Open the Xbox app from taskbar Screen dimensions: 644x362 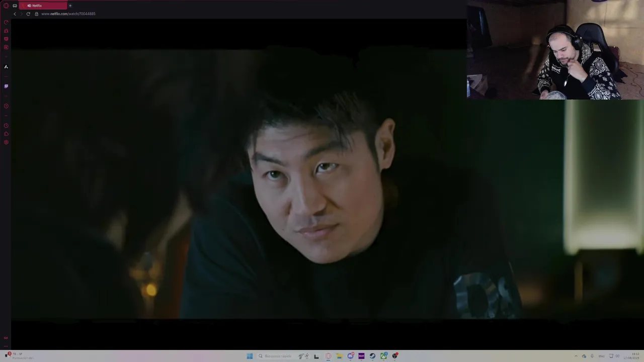[x=384, y=356]
